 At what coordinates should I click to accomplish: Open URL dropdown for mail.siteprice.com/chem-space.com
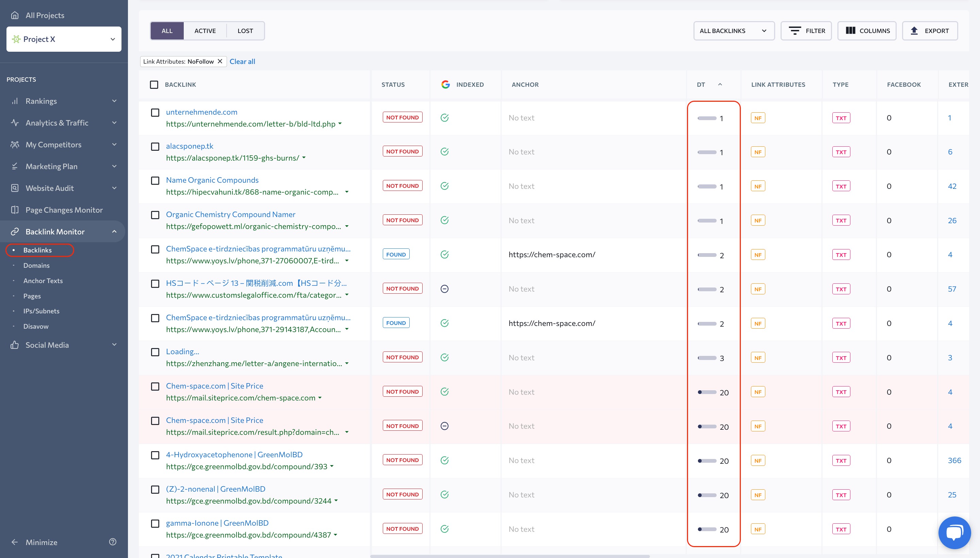[320, 398]
